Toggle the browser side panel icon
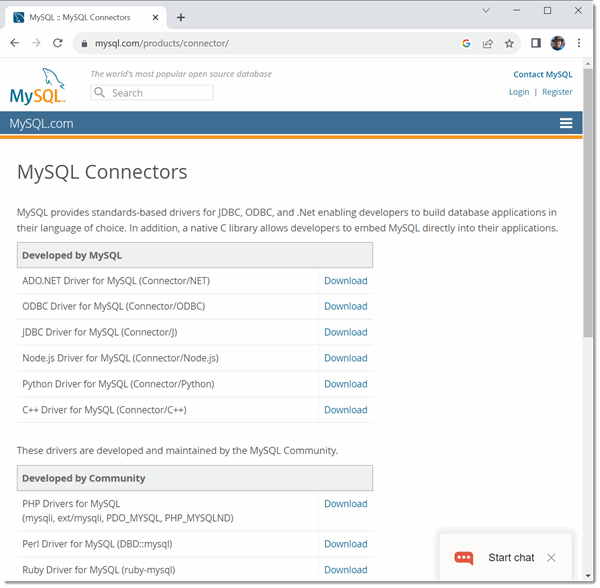Screen dimensions: 600x588 click(536, 43)
